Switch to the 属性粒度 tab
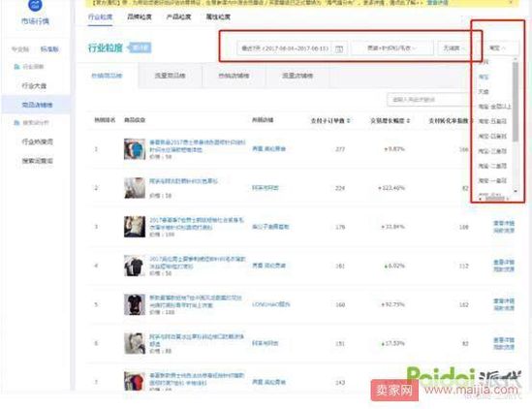This screenshot has height=409, width=532. (218, 16)
